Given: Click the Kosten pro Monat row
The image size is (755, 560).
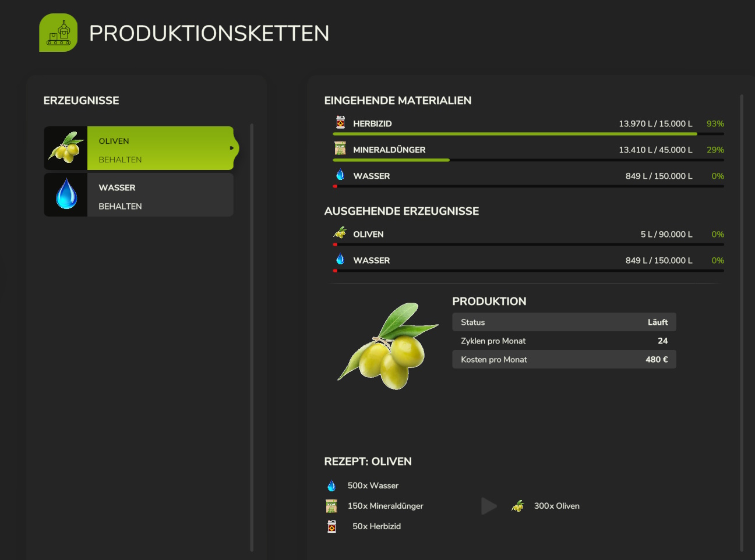Looking at the screenshot, I should [564, 359].
